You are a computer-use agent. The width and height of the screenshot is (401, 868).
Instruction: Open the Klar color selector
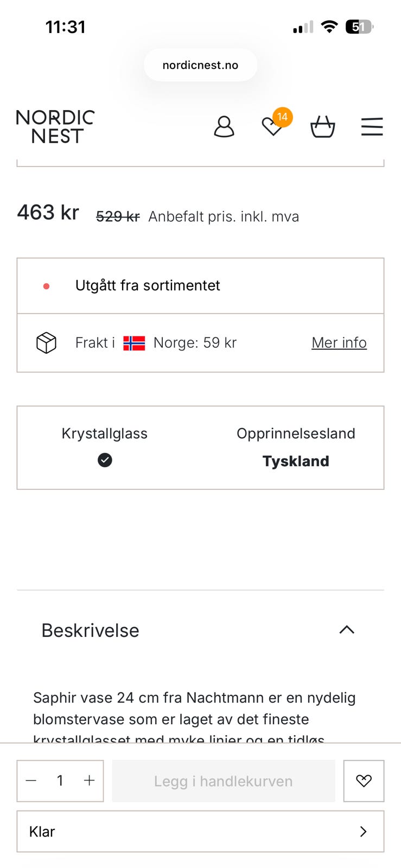pos(200,831)
